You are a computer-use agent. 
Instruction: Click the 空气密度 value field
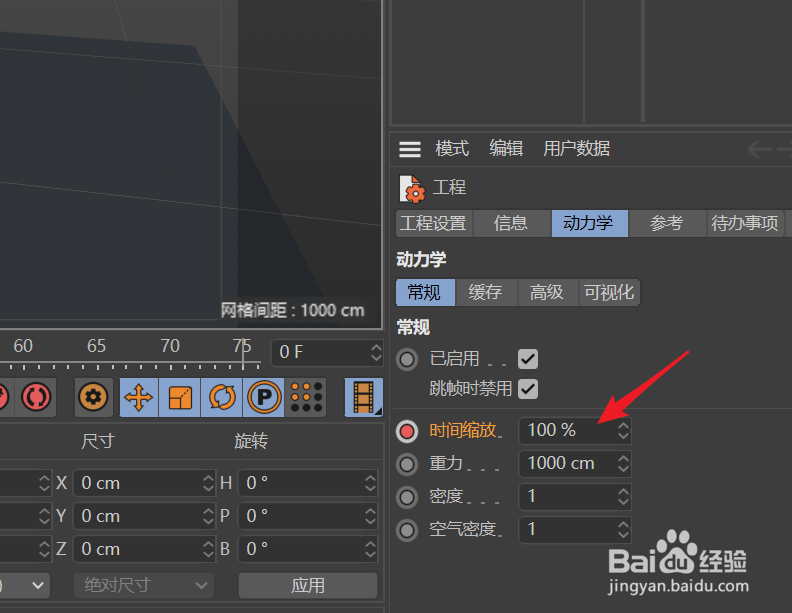pyautogui.click(x=575, y=530)
